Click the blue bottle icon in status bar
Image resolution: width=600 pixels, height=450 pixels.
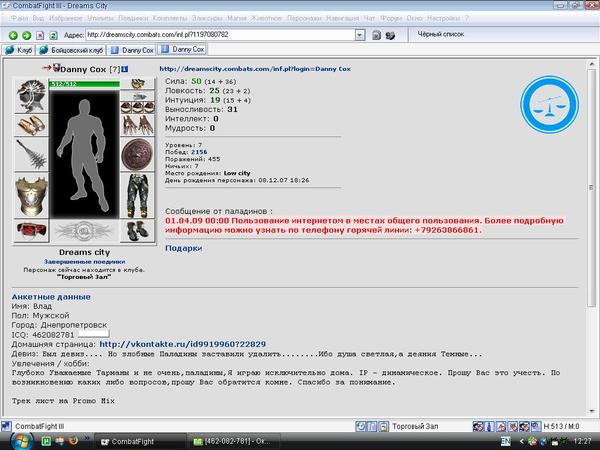489,426
